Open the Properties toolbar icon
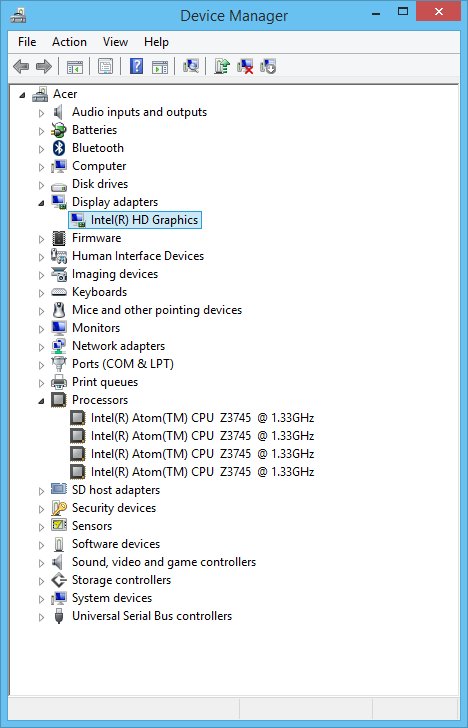The height and width of the screenshot is (728, 468). [105, 66]
